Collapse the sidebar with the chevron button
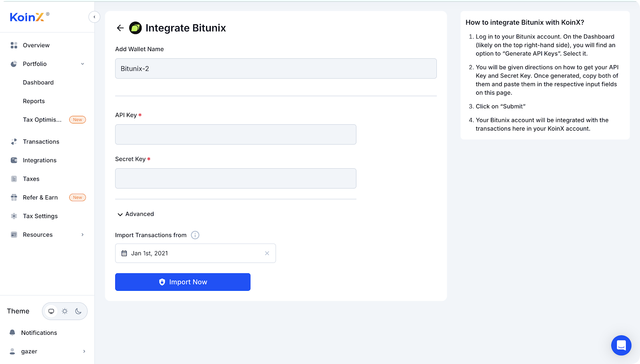Image resolution: width=640 pixels, height=364 pixels. pyautogui.click(x=94, y=17)
